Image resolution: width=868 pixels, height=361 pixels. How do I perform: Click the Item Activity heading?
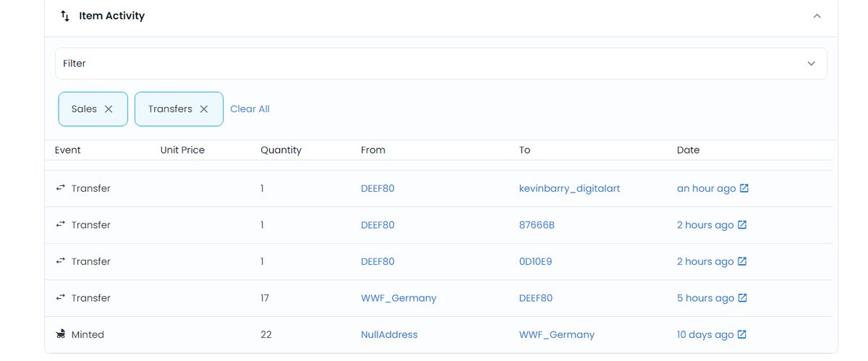click(x=112, y=15)
